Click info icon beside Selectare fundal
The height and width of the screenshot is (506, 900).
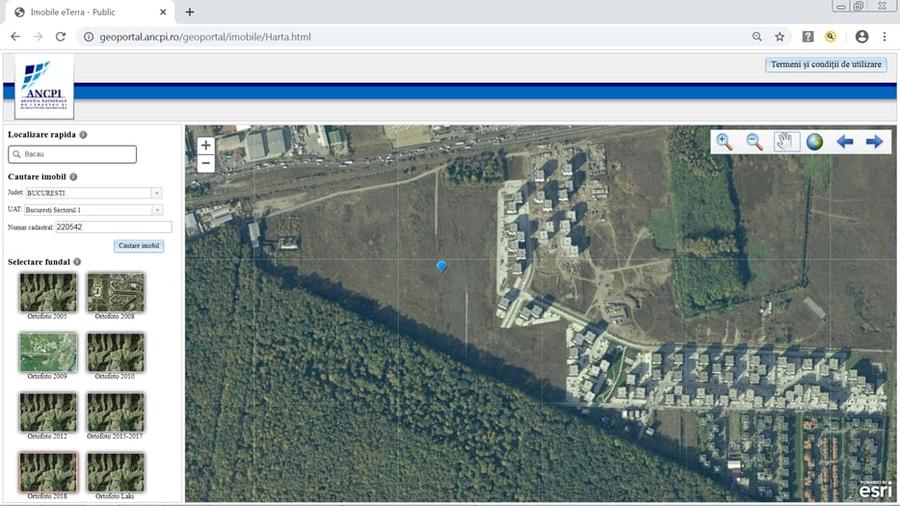coord(78,262)
